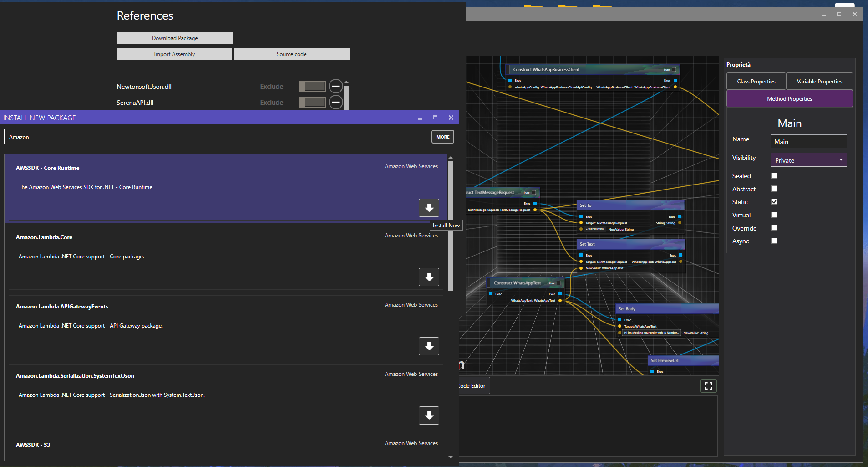
Task: Open the Variable Properties tab
Action: click(x=819, y=82)
